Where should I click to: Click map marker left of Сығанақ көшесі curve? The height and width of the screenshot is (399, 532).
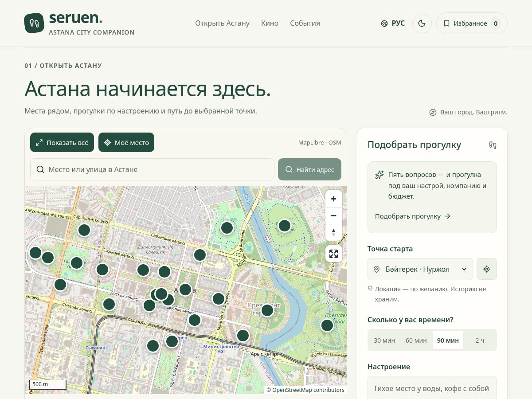point(109,304)
